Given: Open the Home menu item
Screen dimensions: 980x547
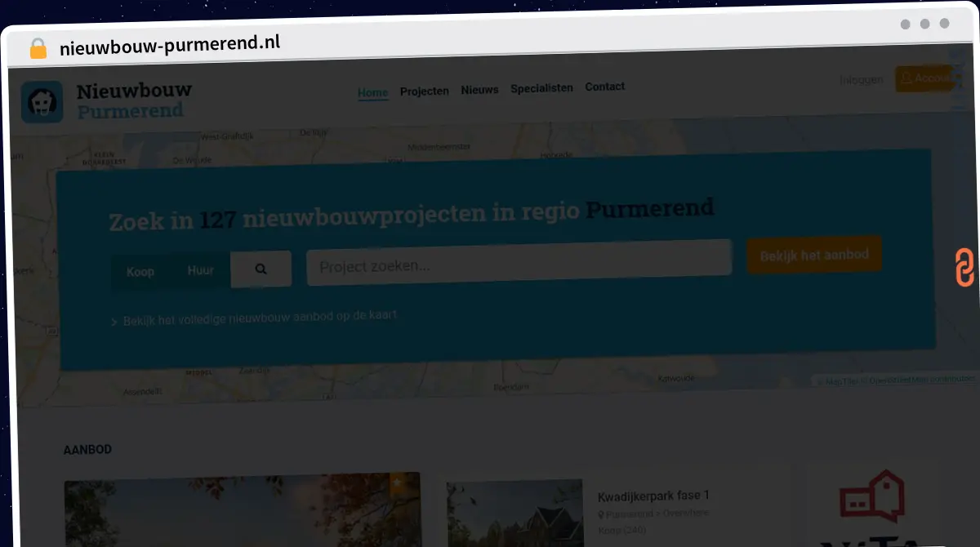Looking at the screenshot, I should click(372, 92).
